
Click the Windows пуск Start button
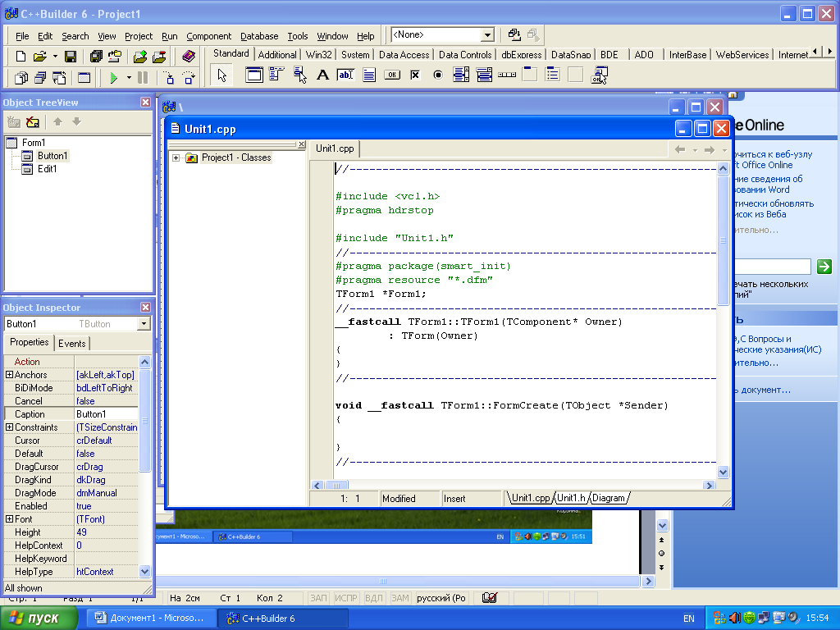click(39, 618)
